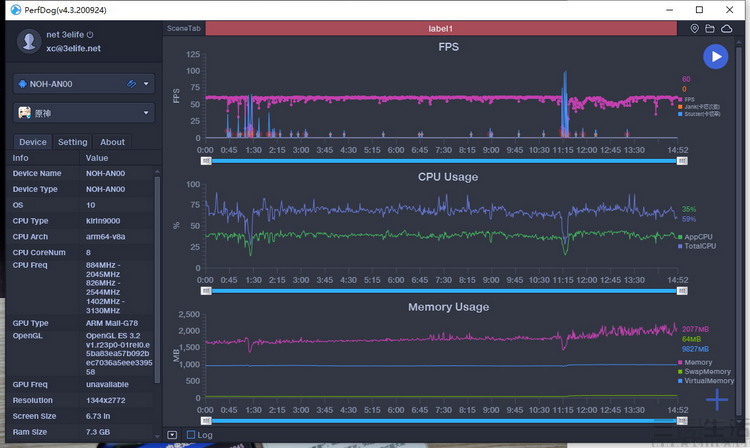The width and height of the screenshot is (750, 448).
Task: Select GPU Freq value unavailable
Action: pyautogui.click(x=107, y=384)
